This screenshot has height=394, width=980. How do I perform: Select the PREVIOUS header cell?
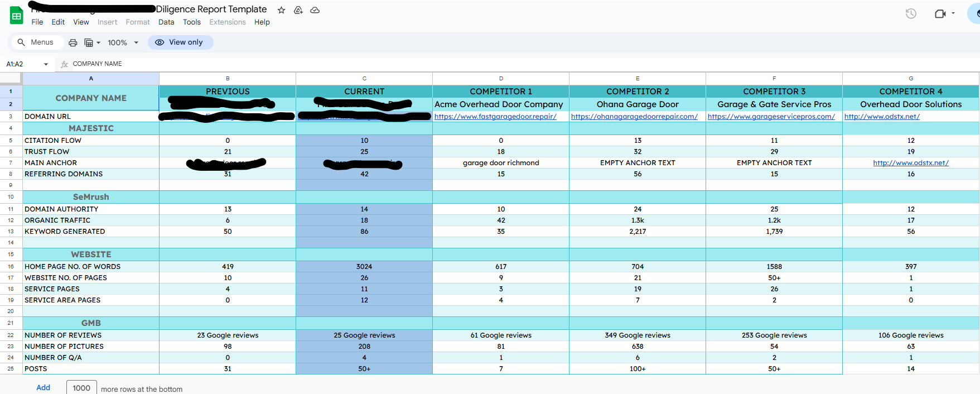point(228,92)
